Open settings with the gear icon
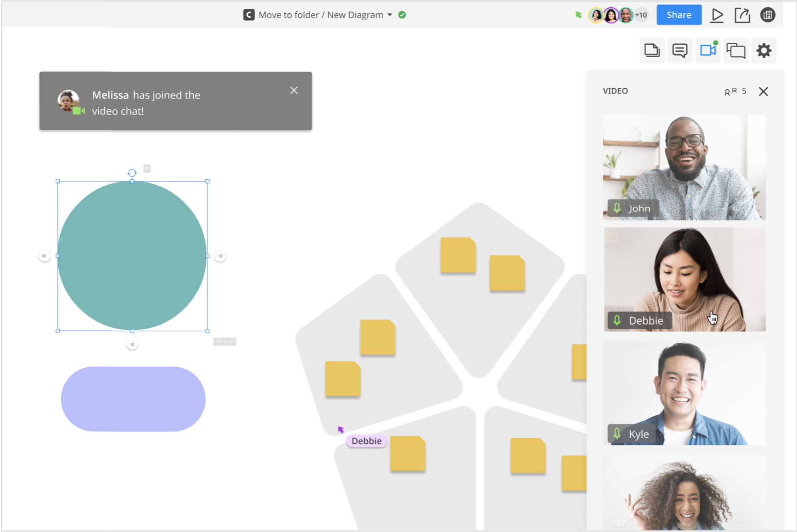Viewport: 797px width, 532px height. 764,50
